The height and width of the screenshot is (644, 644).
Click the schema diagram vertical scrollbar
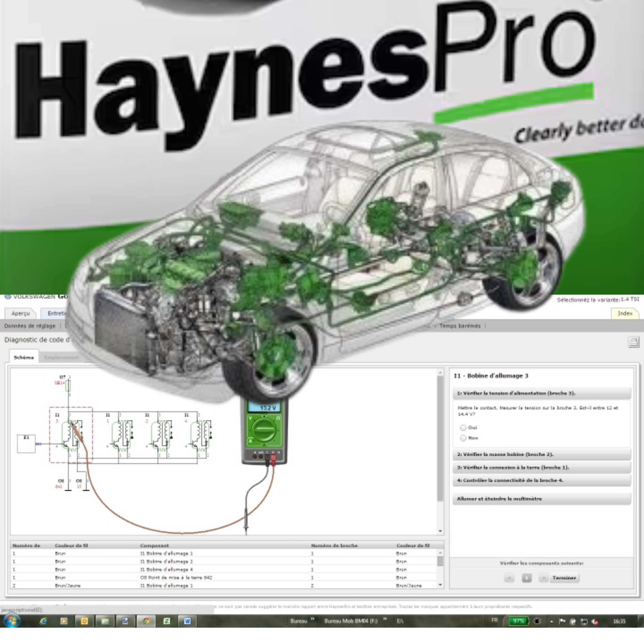point(440,451)
